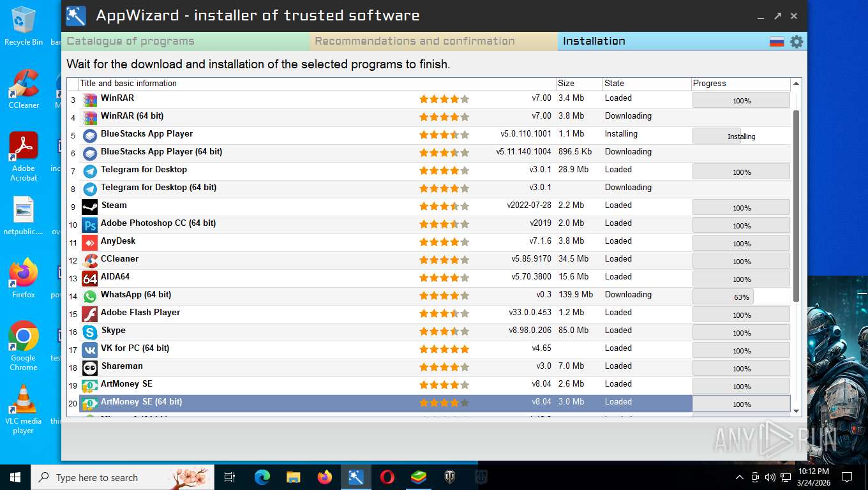The height and width of the screenshot is (490, 868).
Task: Open BlueStacks from the taskbar
Action: pyautogui.click(x=419, y=477)
